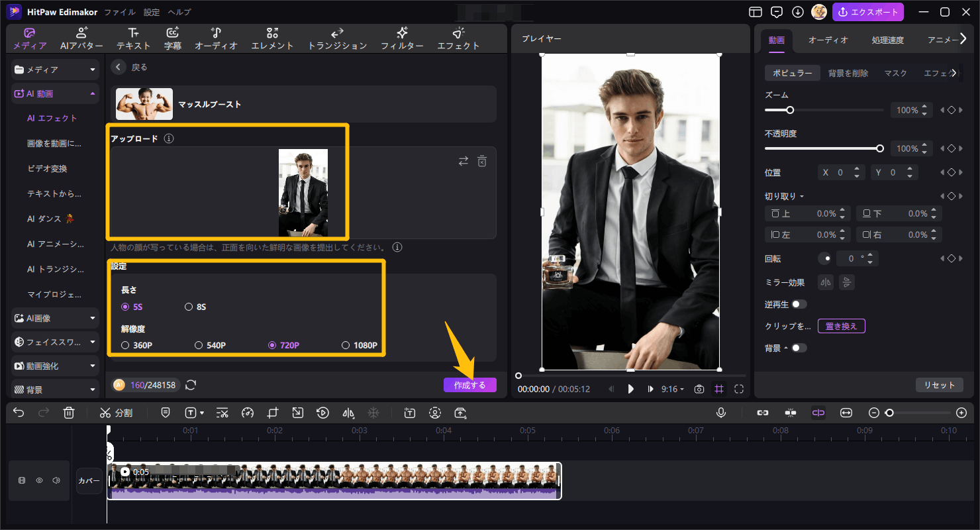Image resolution: width=980 pixels, height=530 pixels.
Task: Click the fullscreen icon in player controls
Action: 739,390
